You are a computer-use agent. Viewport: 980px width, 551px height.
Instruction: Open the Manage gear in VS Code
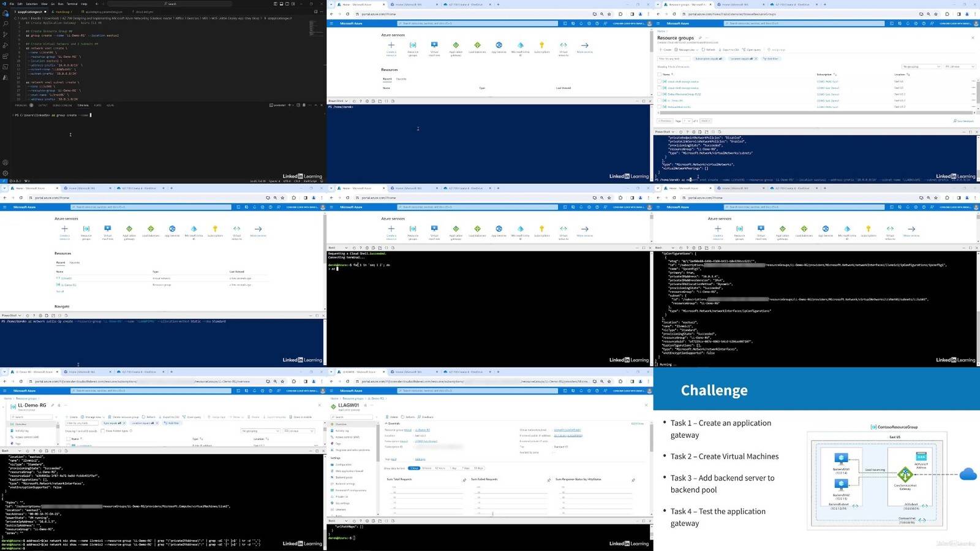click(6, 173)
